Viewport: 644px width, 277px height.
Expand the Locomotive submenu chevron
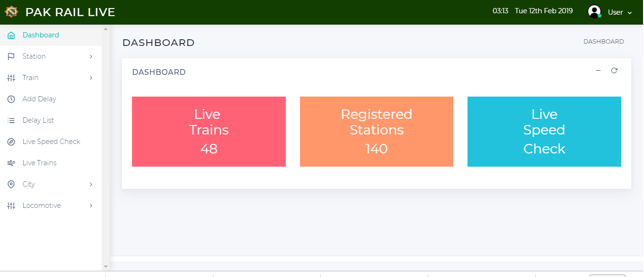click(91, 206)
